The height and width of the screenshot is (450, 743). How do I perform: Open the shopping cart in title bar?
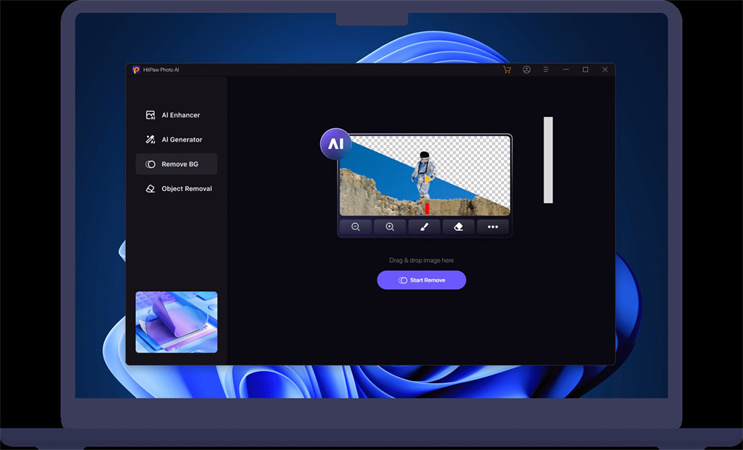click(x=507, y=70)
